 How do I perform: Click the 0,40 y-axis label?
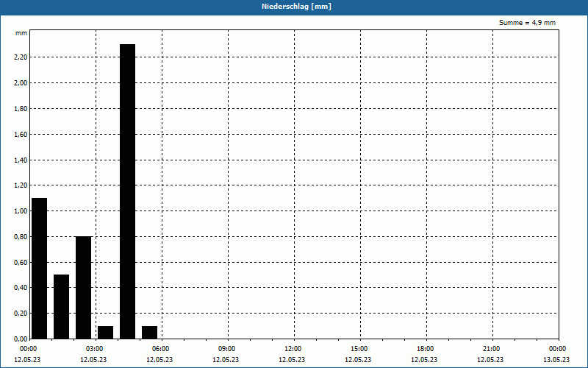click(x=21, y=288)
